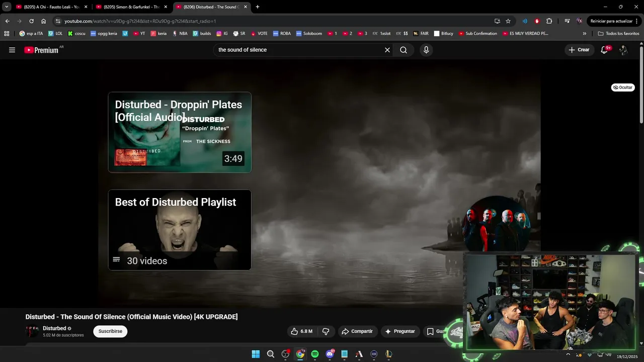Go to YouTube Premium home logo
The image size is (644, 362).
point(42,50)
